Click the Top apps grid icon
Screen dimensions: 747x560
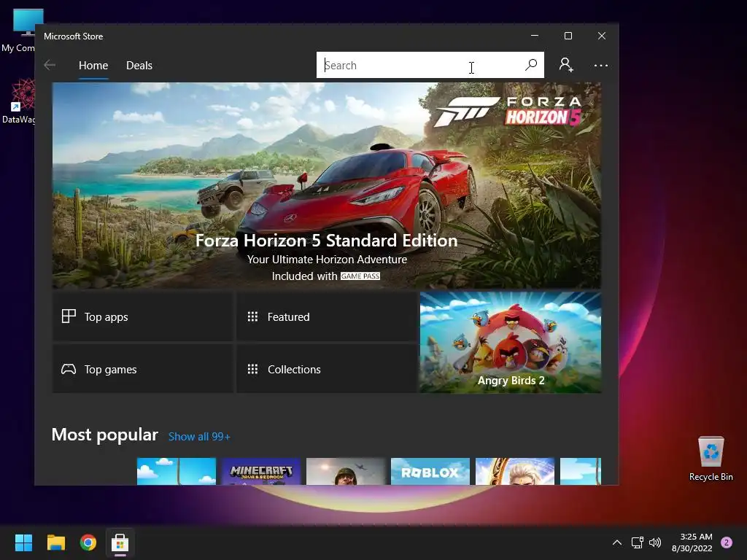69,316
